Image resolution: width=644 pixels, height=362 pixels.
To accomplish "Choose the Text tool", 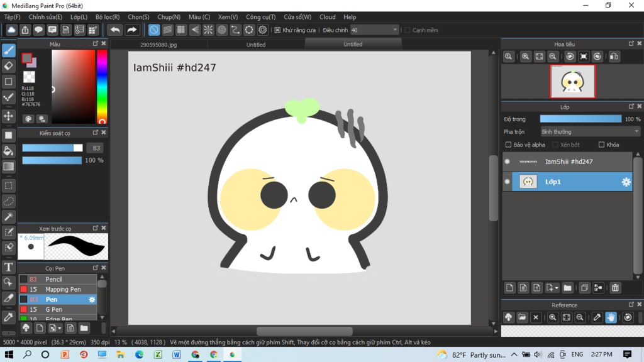I will [x=9, y=267].
